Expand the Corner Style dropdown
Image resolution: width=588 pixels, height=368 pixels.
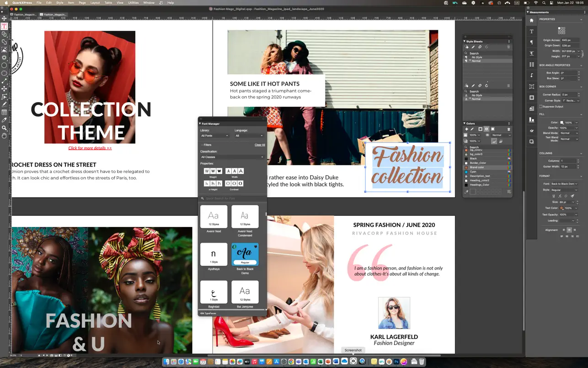[571, 100]
